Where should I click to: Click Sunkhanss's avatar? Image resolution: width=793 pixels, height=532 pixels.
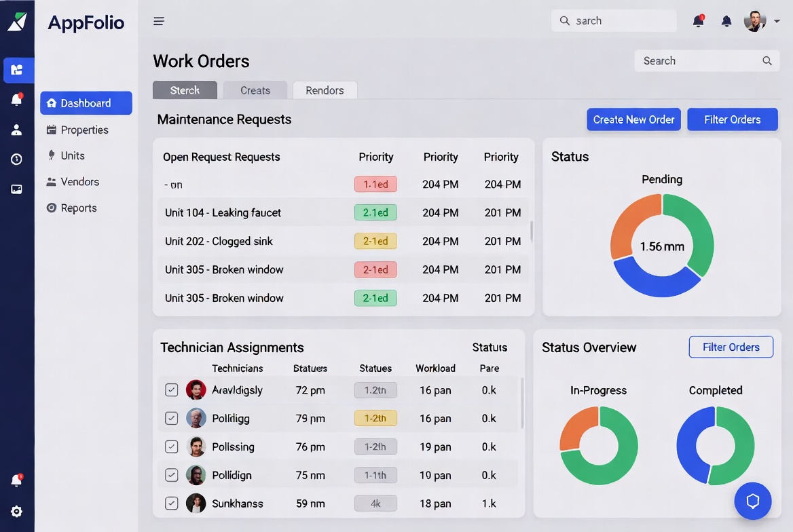click(196, 503)
